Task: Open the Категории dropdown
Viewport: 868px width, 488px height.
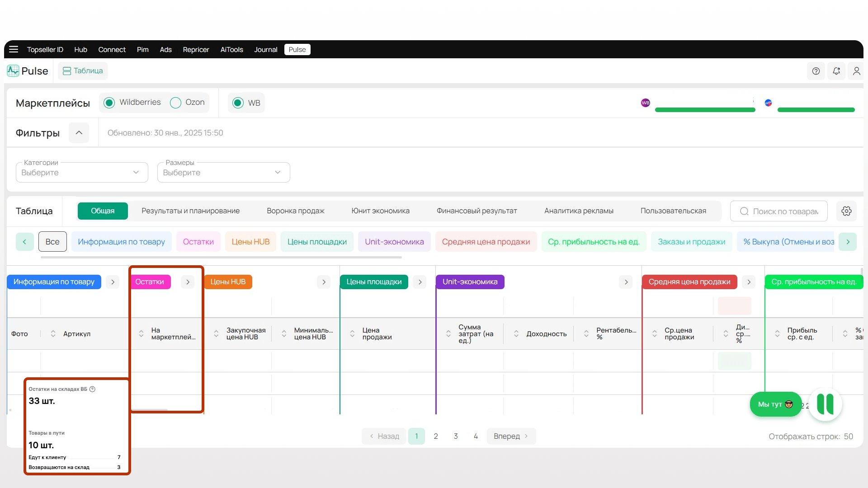Action: (82, 172)
